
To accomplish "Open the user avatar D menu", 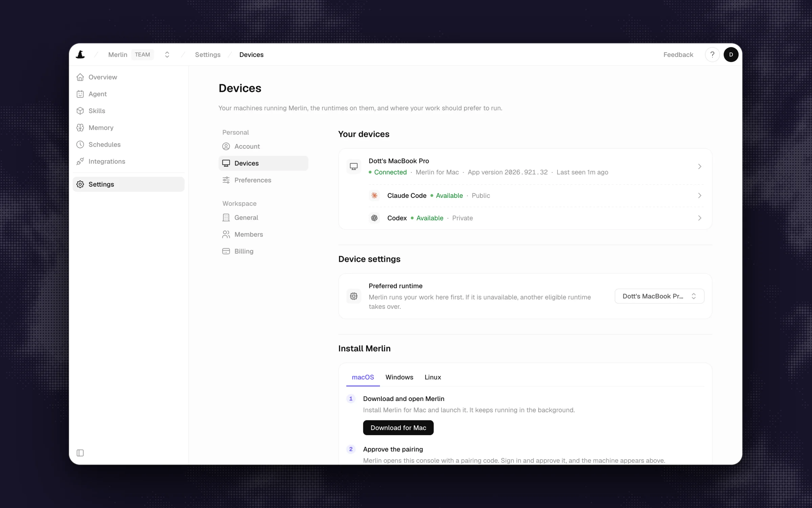I will coord(731,55).
